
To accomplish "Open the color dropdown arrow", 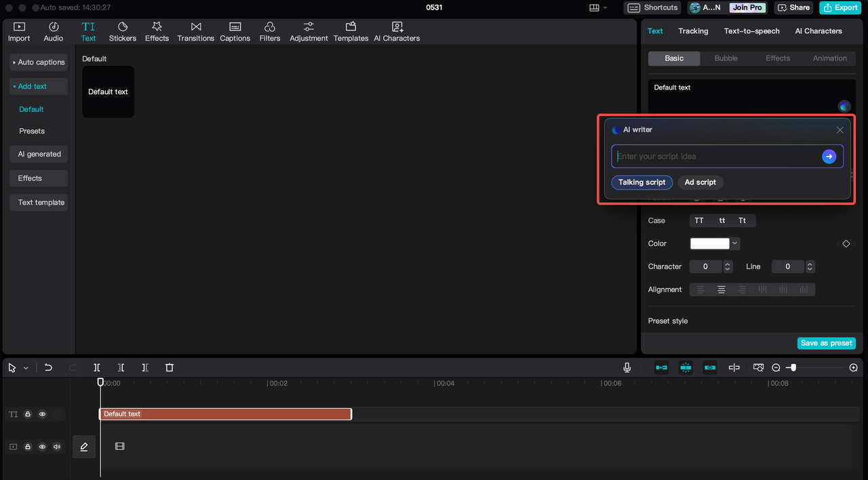I will pos(735,243).
